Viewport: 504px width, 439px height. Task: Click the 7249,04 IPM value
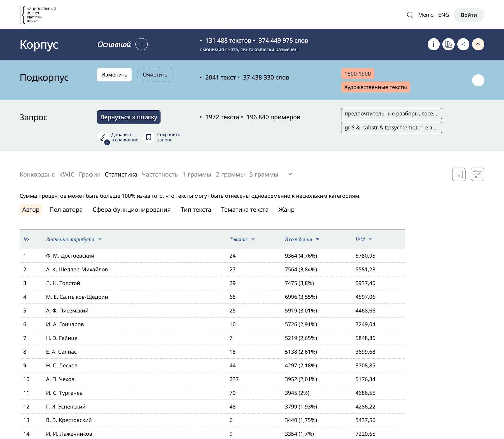(365, 324)
